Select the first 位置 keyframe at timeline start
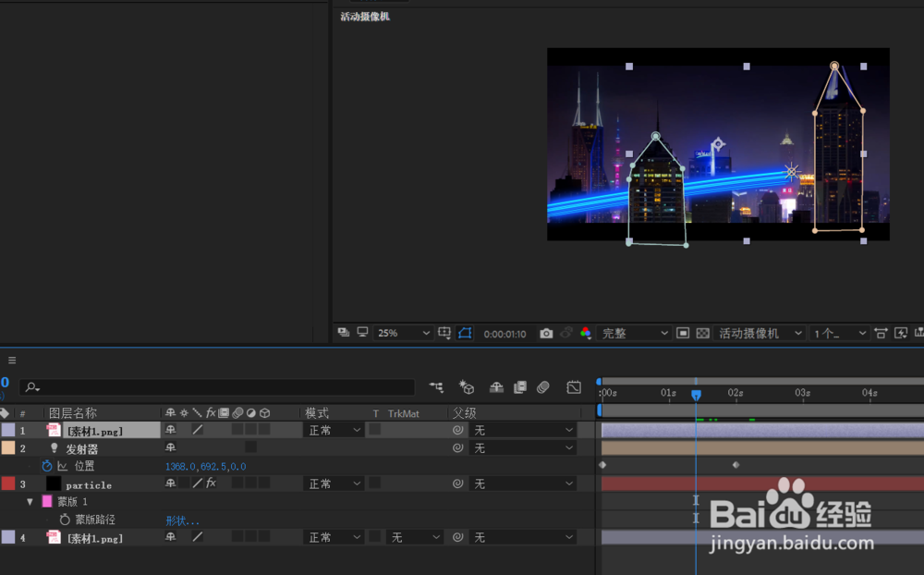The height and width of the screenshot is (575, 924). coord(602,465)
